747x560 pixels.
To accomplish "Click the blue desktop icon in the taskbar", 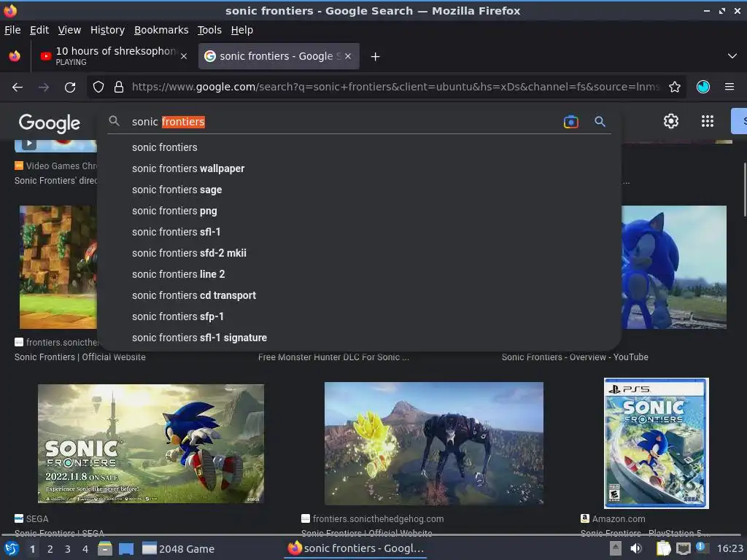I will coord(125,548).
